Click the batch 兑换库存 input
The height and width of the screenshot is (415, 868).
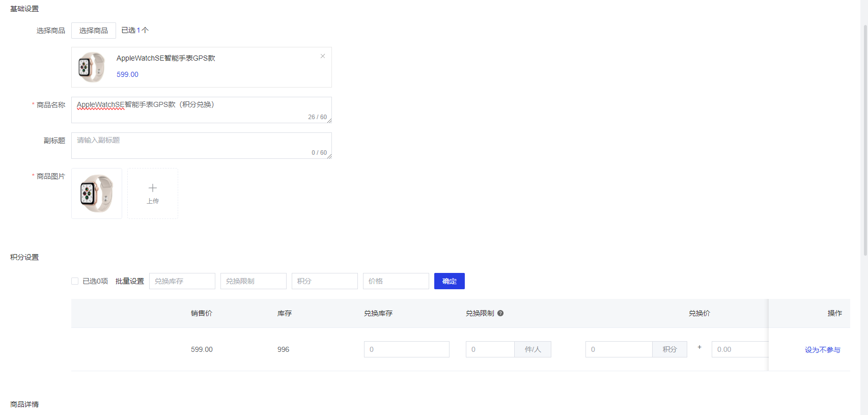click(182, 281)
